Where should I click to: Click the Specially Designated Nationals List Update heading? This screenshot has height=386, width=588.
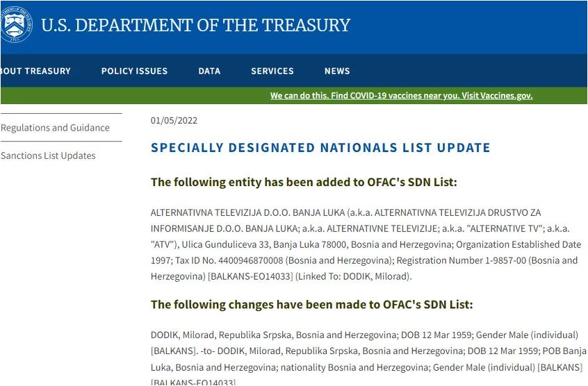pos(320,148)
